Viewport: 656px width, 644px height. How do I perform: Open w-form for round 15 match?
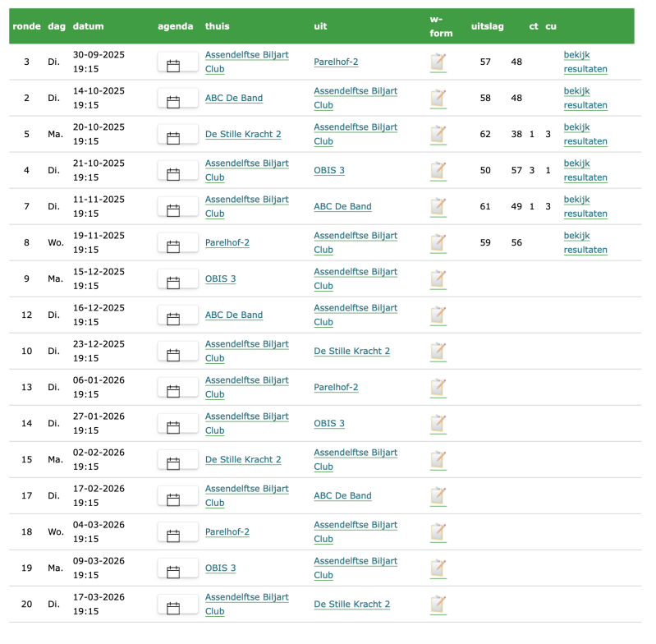click(x=438, y=460)
